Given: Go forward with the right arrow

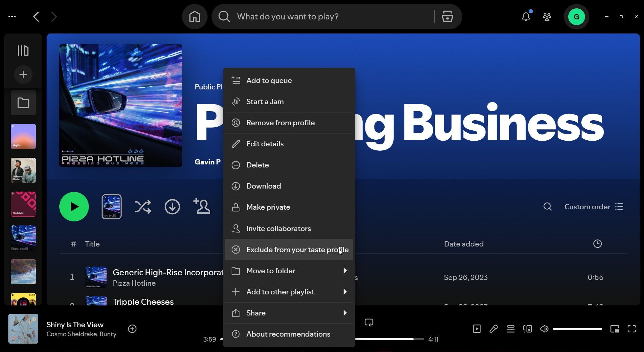Looking at the screenshot, I should [x=54, y=16].
